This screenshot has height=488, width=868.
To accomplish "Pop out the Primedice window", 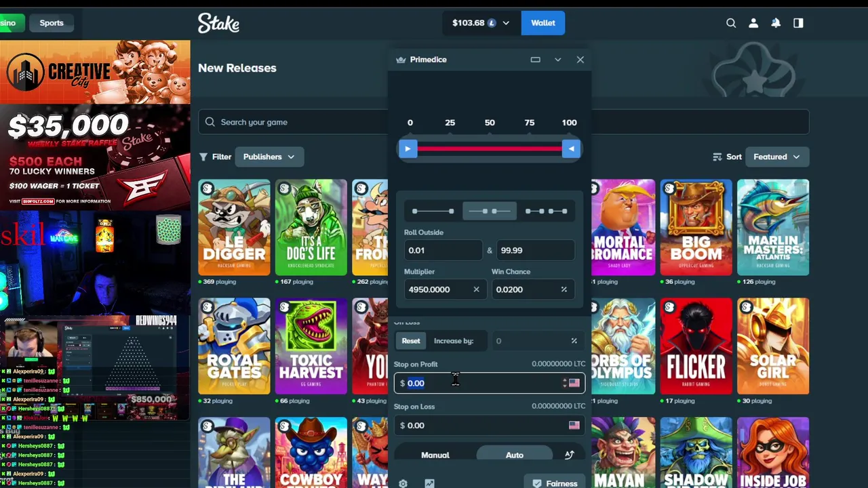I will (x=535, y=60).
